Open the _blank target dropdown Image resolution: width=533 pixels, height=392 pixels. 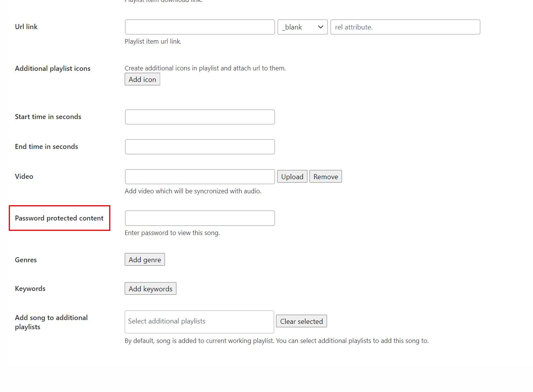coord(302,27)
